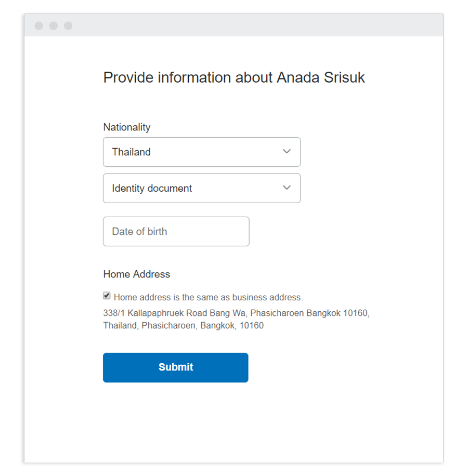Click the third gray window dot

tap(68, 26)
